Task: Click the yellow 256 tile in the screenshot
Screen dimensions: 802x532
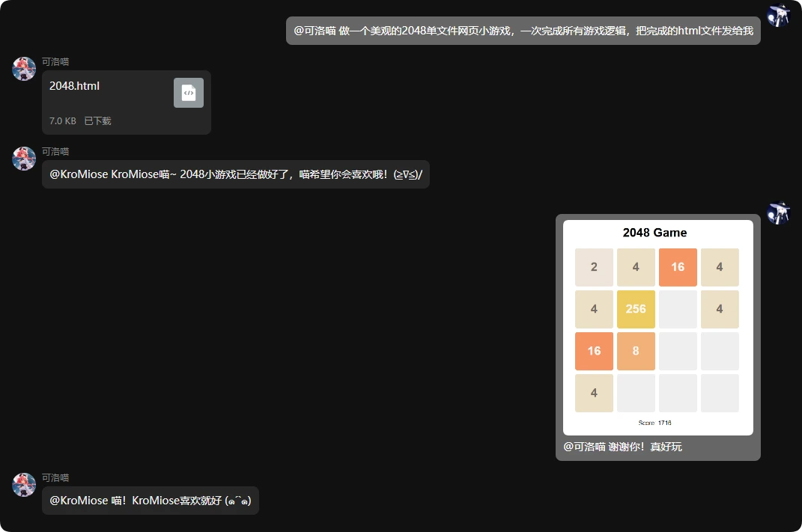Action: 636,308
